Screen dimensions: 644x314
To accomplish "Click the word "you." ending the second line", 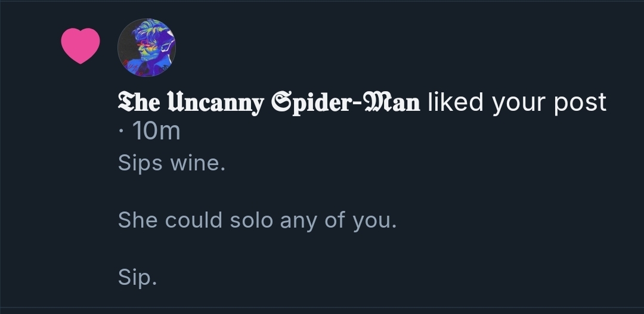I will pyautogui.click(x=374, y=220).
